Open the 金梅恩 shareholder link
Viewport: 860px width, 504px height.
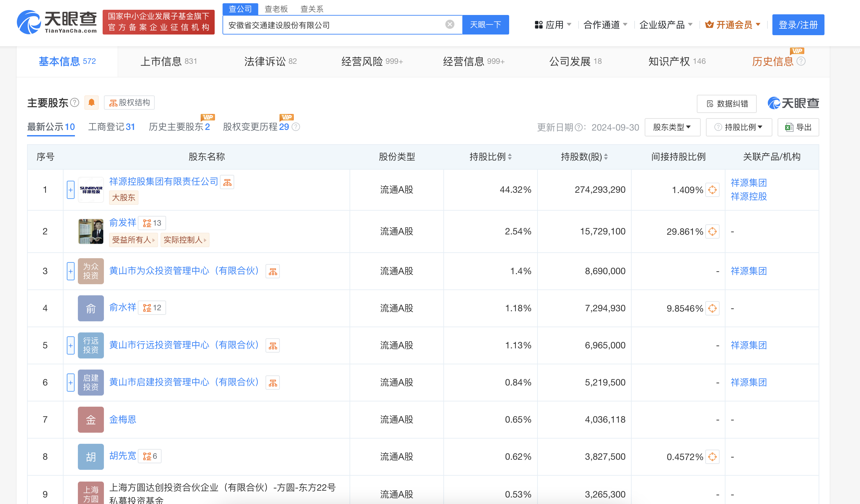point(122,419)
